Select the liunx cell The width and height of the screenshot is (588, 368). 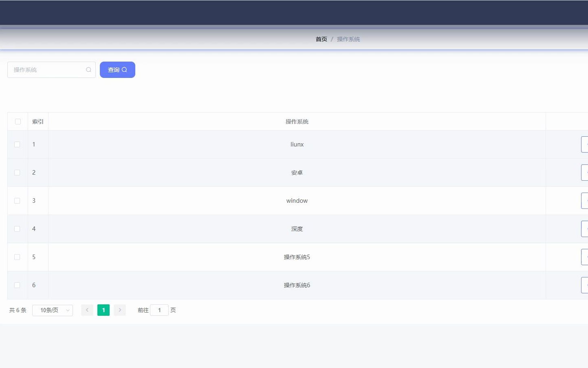[297, 144]
